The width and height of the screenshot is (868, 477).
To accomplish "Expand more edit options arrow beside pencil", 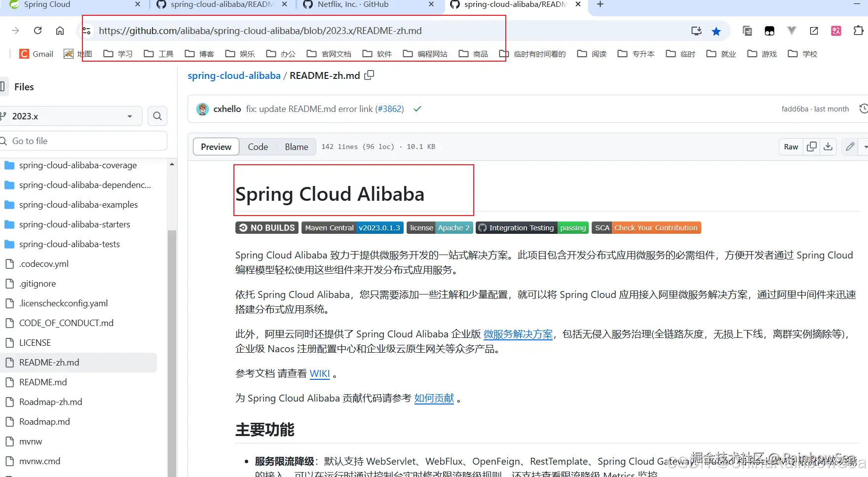I will point(864,147).
